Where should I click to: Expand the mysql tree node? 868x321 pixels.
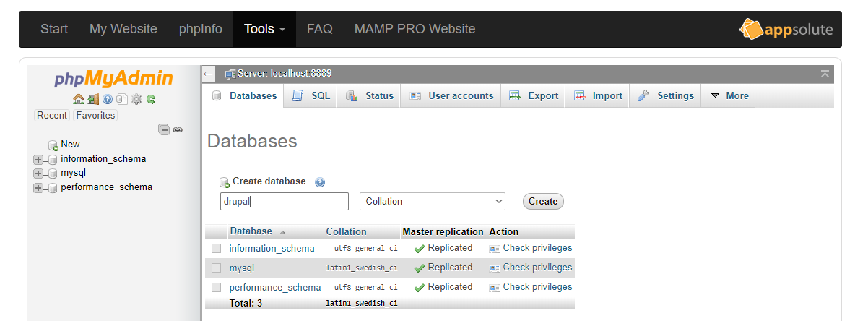(38, 174)
